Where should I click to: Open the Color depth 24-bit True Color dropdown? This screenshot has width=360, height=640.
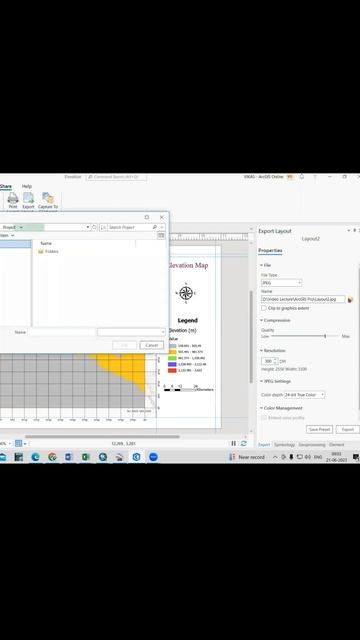pyautogui.click(x=304, y=395)
